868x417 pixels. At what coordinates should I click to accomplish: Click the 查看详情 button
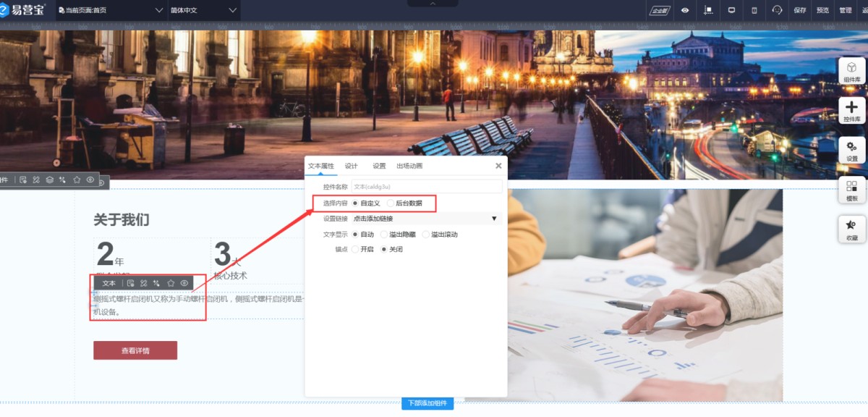[135, 350]
